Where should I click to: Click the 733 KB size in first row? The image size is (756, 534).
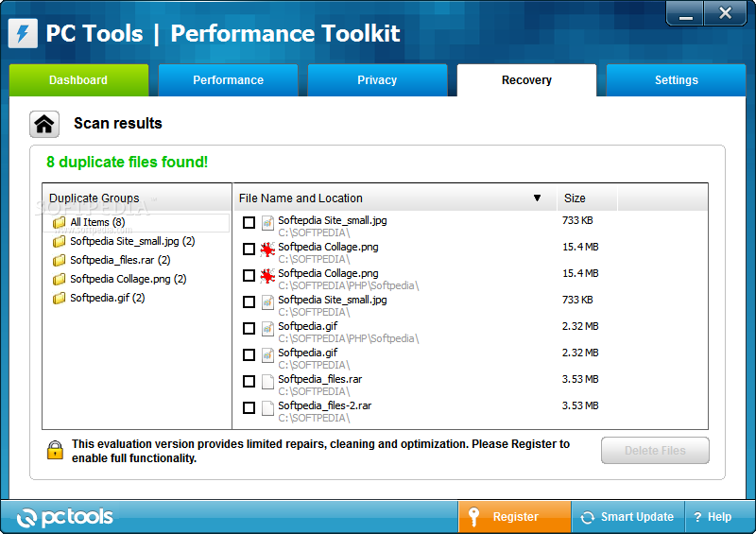pos(577,220)
